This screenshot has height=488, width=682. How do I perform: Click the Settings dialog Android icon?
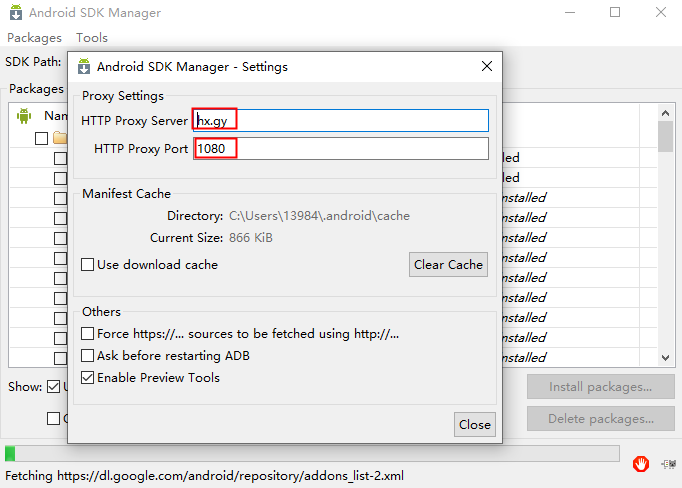(84, 67)
